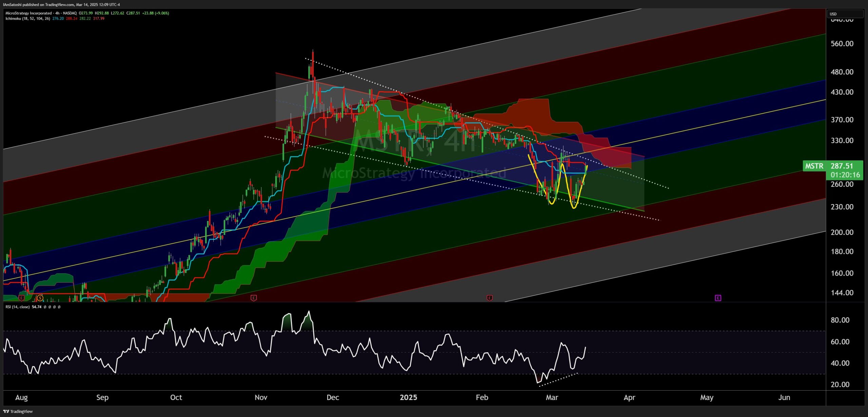
Task: Click the RSI value 54.74
Action: pyautogui.click(x=37, y=307)
